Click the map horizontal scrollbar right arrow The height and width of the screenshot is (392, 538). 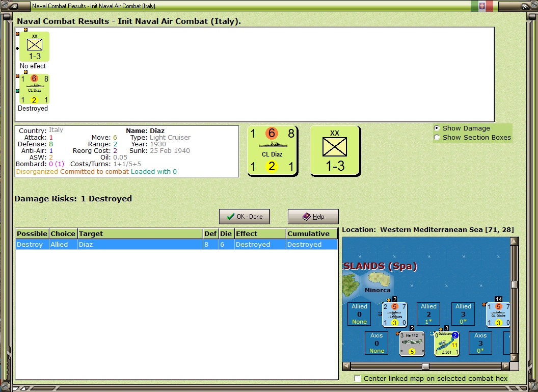pyautogui.click(x=506, y=366)
